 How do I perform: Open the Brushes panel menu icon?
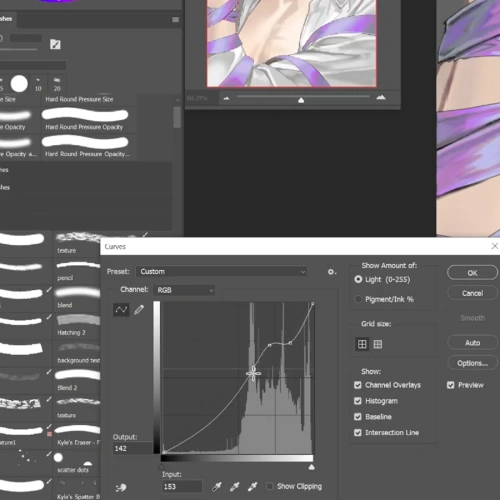(175, 20)
